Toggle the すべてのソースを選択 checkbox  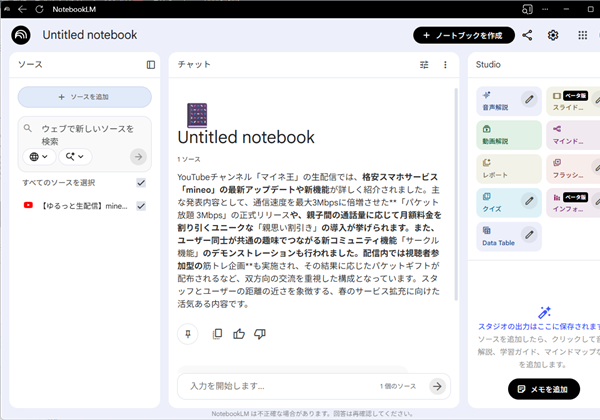[x=141, y=182]
